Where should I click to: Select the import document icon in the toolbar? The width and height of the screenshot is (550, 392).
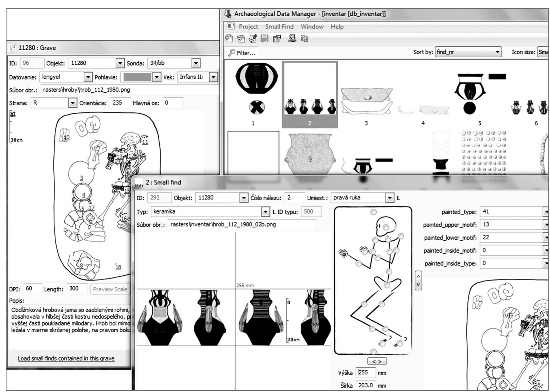click(x=241, y=39)
